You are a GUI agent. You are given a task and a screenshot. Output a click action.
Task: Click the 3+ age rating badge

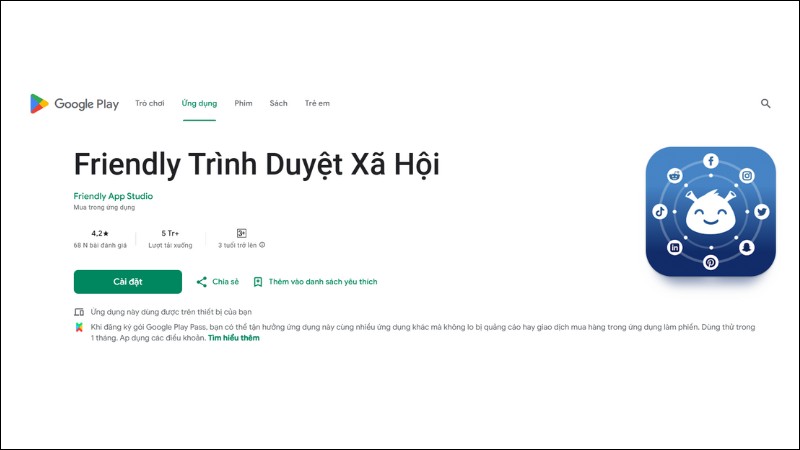coord(242,233)
